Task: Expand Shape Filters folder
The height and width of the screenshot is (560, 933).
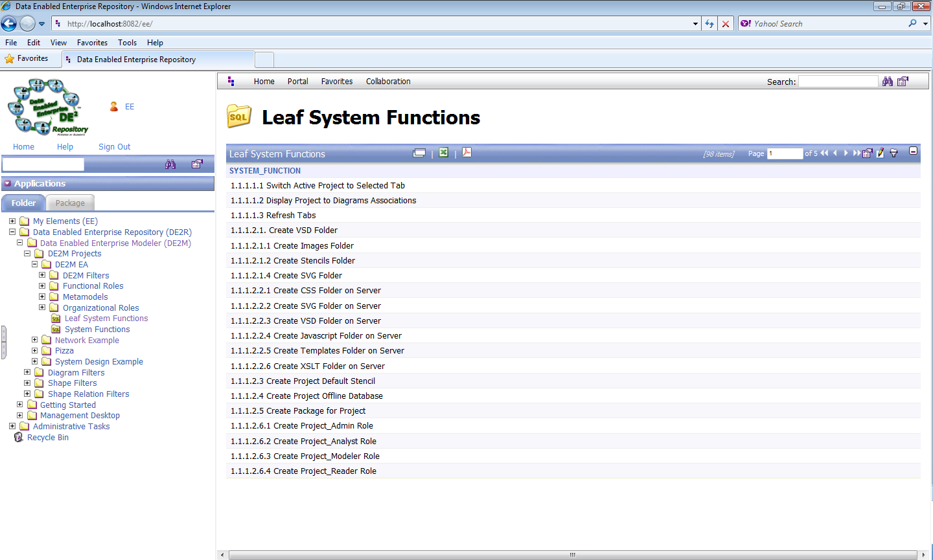Action: pyautogui.click(x=27, y=383)
